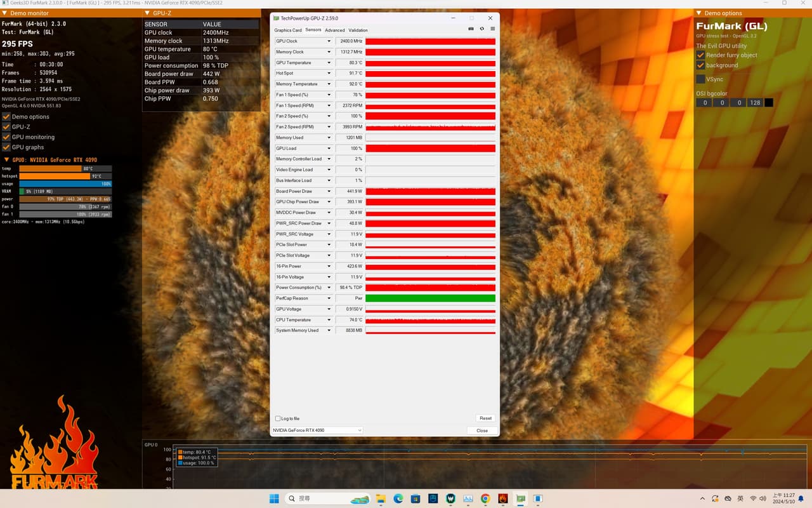Open the Validation tab in GPU-Z
Viewport: 812px width, 508px height.
click(358, 30)
